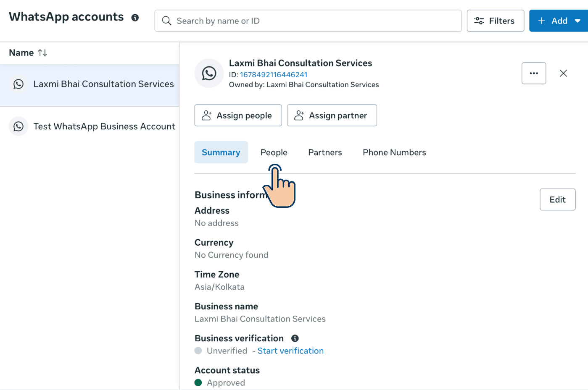Click the info icon beside WhatsApp accounts
588x390 pixels.
[x=135, y=18]
